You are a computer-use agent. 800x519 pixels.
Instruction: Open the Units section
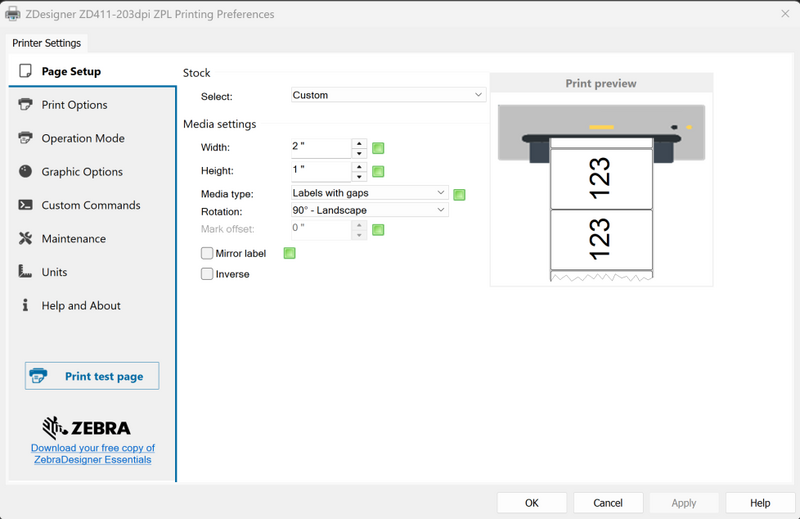click(x=92, y=272)
